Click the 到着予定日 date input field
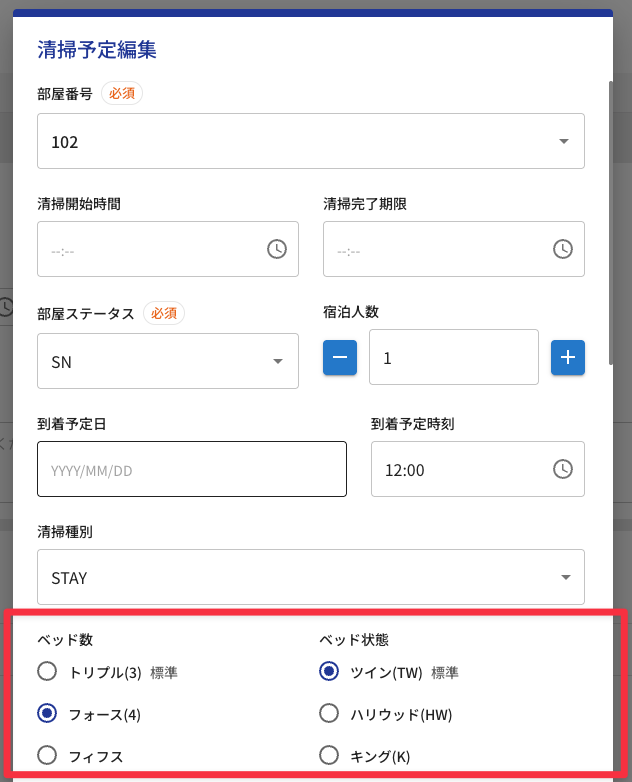The image size is (632, 782). (192, 469)
